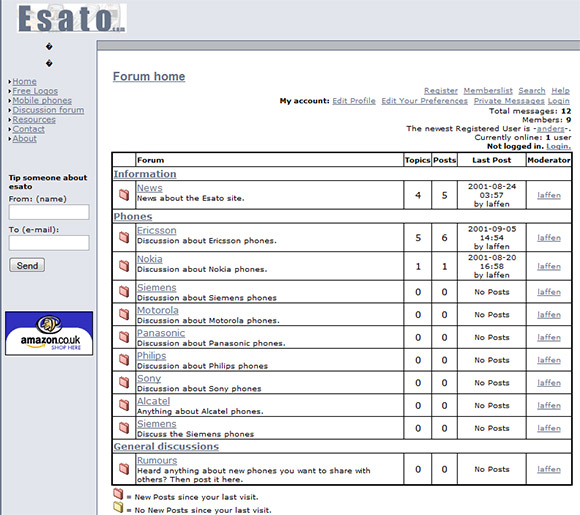Click the newest user anders link
This screenshot has width=580, height=515.
(x=551, y=129)
